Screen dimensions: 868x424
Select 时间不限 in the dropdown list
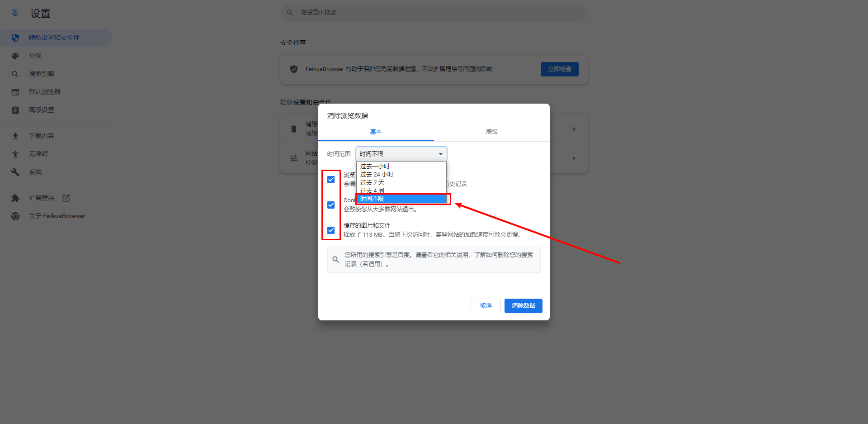pos(401,199)
